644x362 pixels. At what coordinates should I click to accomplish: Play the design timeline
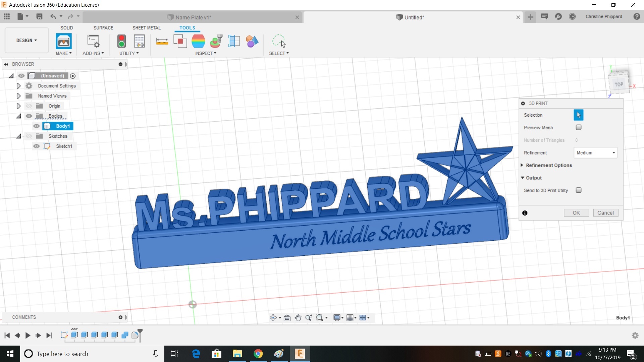coord(28,335)
